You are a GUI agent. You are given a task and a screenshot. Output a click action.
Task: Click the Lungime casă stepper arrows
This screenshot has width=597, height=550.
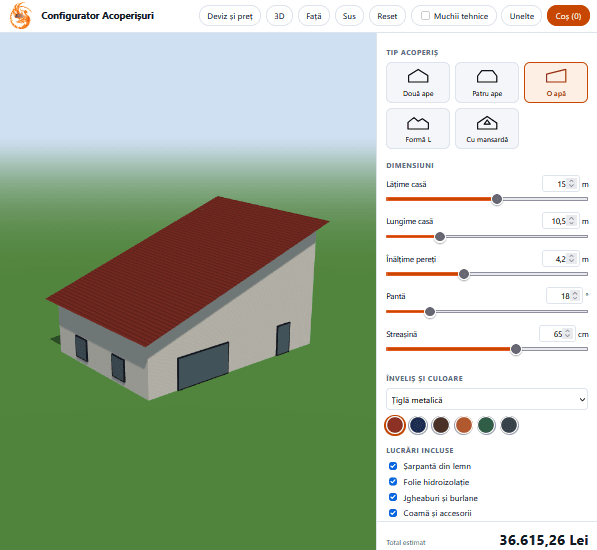pyautogui.click(x=571, y=221)
